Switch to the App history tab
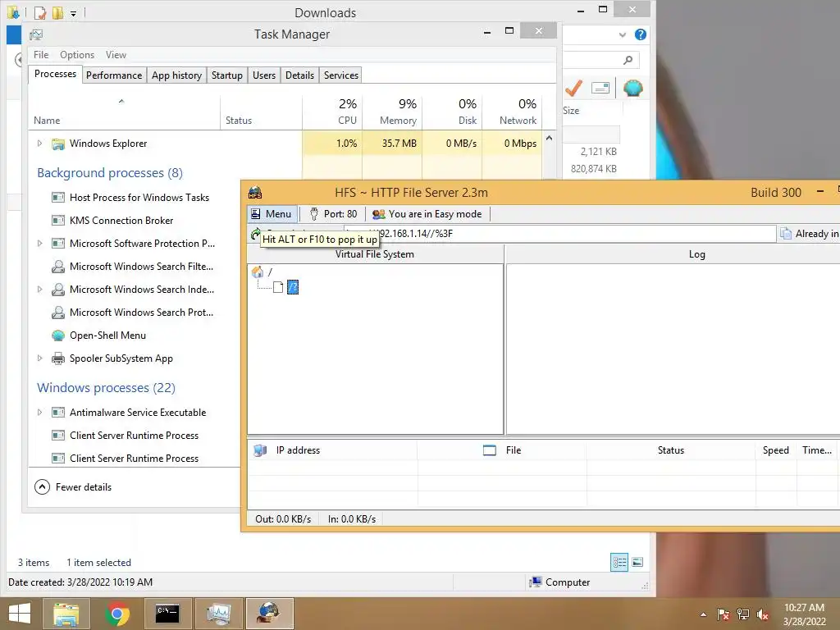Screen dimensions: 840x630 coord(177,75)
